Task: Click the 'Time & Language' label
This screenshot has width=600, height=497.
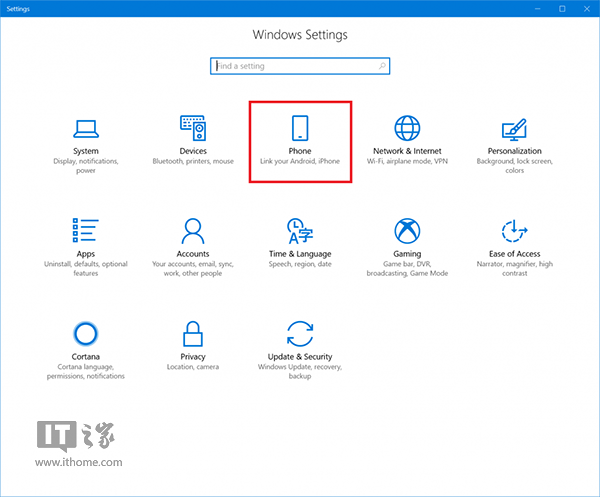Action: coord(300,254)
